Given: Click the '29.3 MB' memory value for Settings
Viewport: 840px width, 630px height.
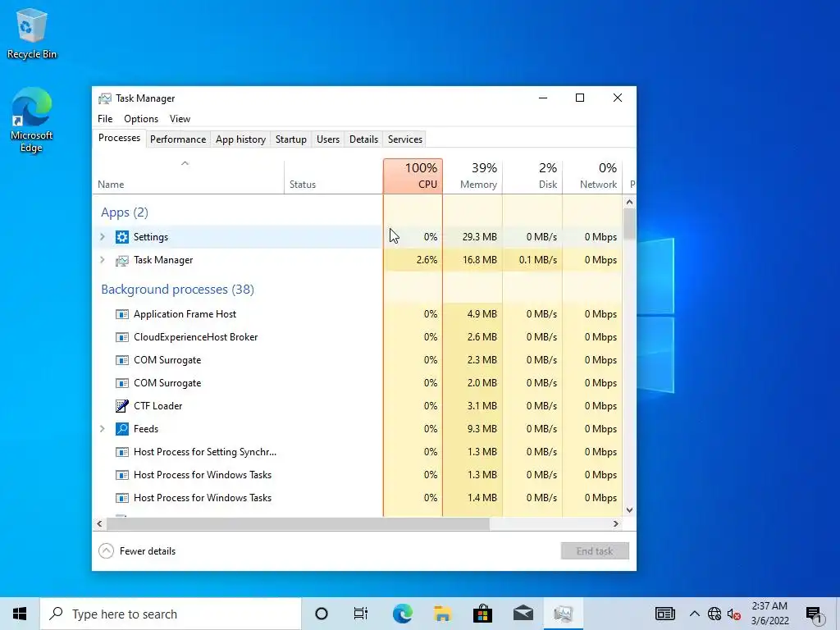Looking at the screenshot, I should (x=479, y=237).
